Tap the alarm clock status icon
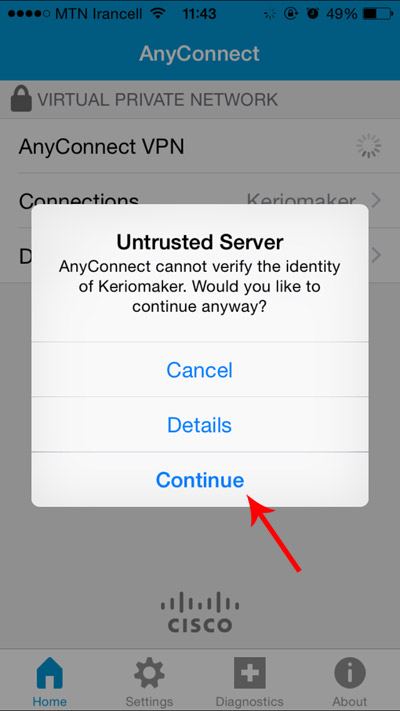400x711 pixels. 312,14
